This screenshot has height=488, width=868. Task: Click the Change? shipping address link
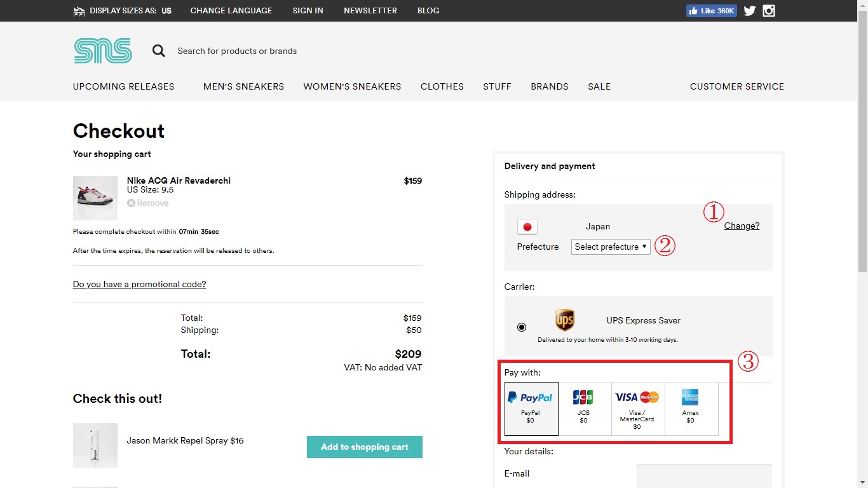742,226
